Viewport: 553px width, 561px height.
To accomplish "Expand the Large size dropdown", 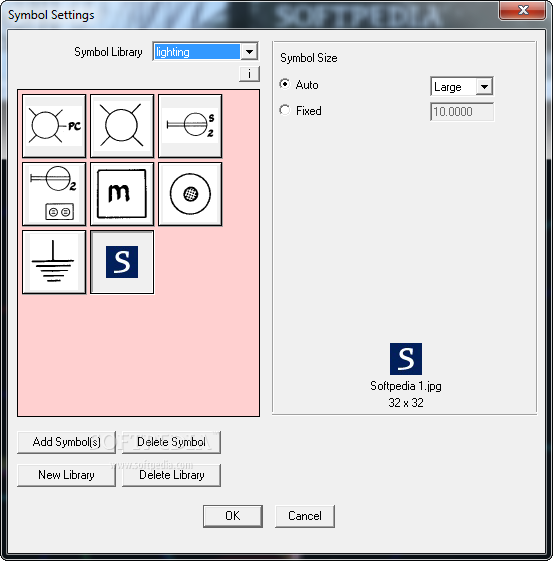I will pyautogui.click(x=484, y=87).
